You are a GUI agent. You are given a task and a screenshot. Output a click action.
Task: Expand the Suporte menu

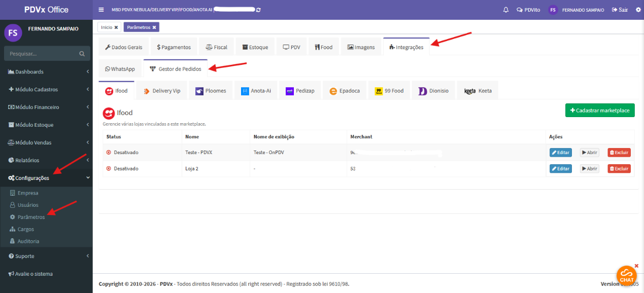(46, 257)
